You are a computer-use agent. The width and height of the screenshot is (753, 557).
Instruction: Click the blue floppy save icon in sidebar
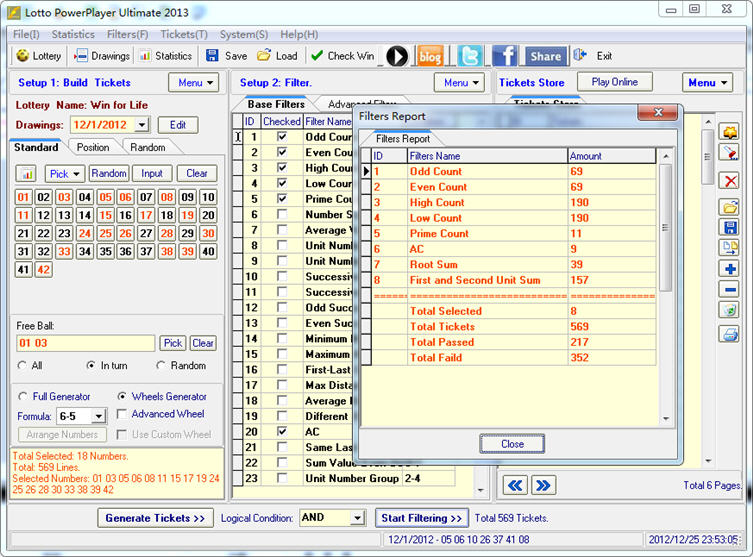729,227
